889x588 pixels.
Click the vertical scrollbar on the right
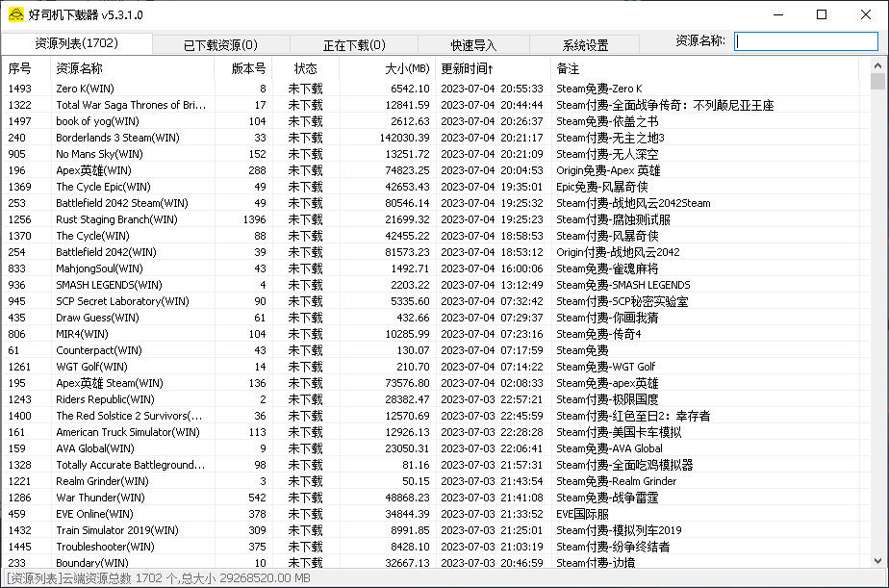pos(876,289)
